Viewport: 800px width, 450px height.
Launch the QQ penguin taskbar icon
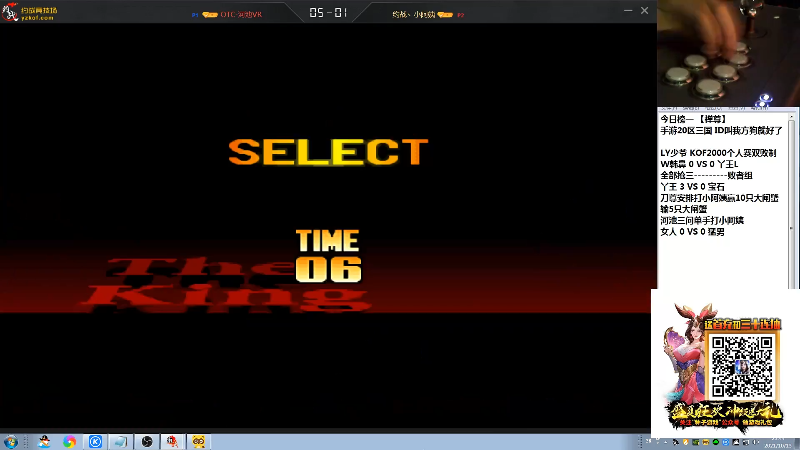click(x=44, y=441)
